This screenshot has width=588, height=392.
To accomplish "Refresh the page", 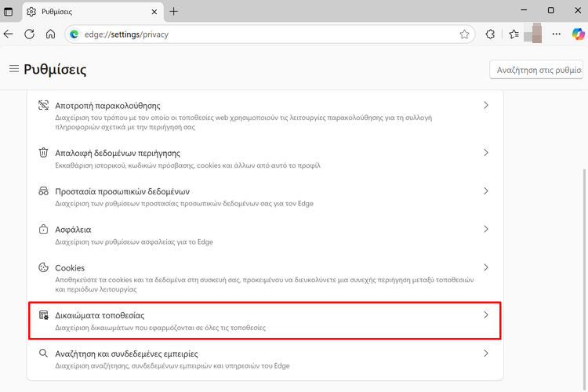I will click(29, 34).
